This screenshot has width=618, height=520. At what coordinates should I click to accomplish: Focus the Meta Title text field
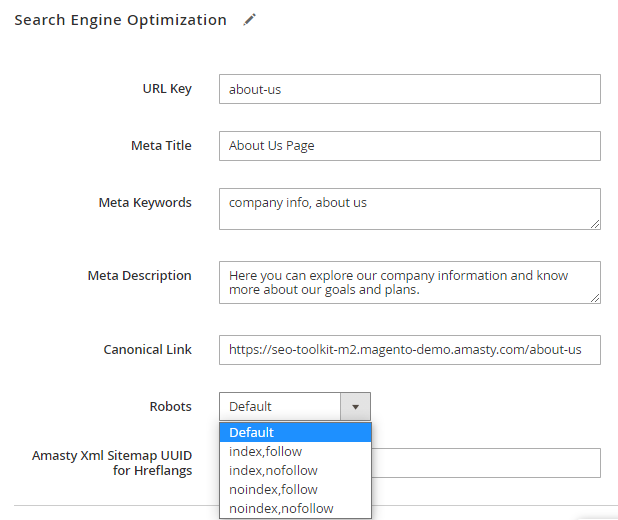(x=409, y=146)
